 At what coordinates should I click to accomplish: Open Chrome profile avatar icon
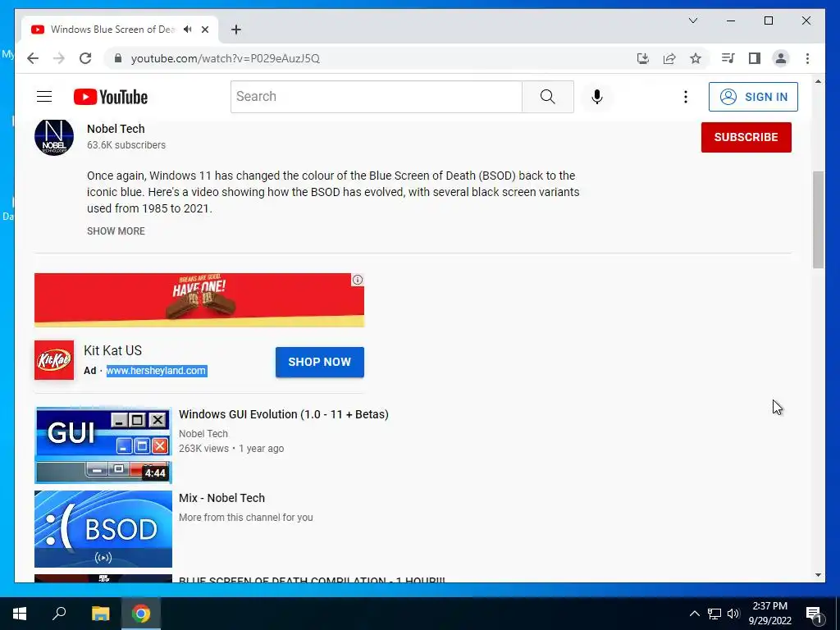[781, 58]
